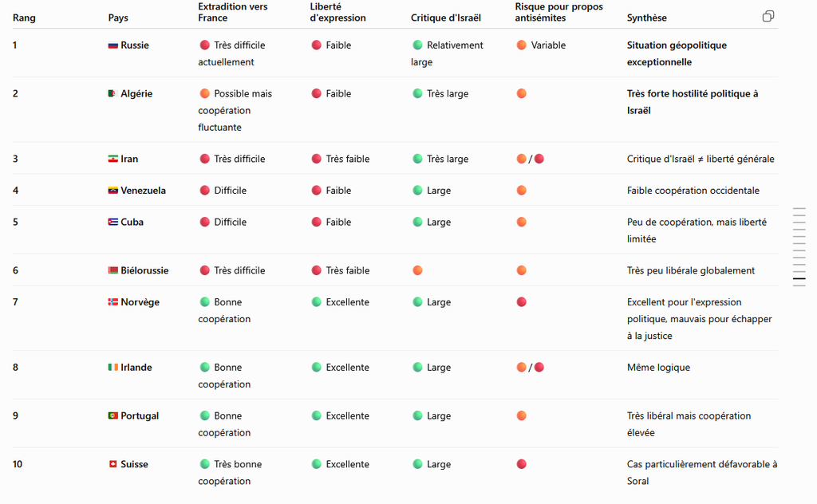
Task: Click the Cuban flag icon
Action: pos(113,222)
